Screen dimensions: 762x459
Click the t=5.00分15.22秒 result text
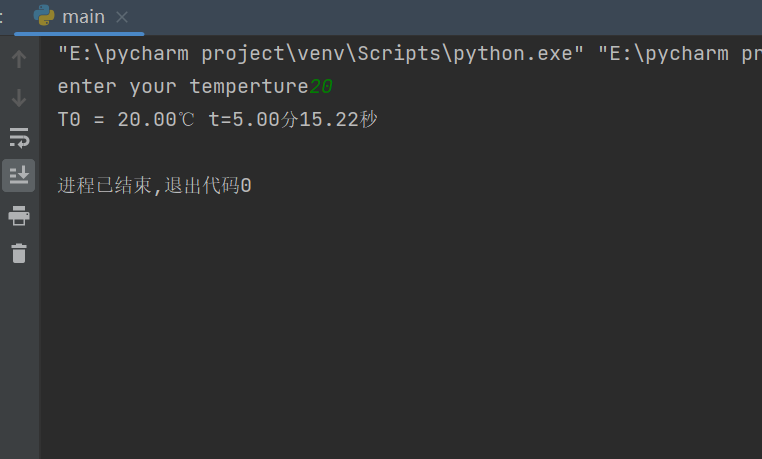coord(292,120)
